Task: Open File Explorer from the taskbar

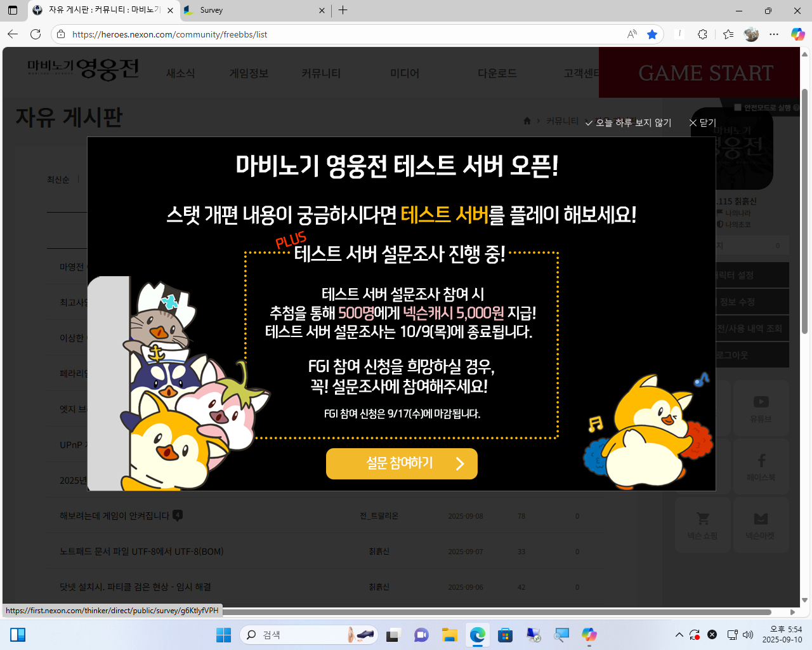Action: click(x=450, y=635)
